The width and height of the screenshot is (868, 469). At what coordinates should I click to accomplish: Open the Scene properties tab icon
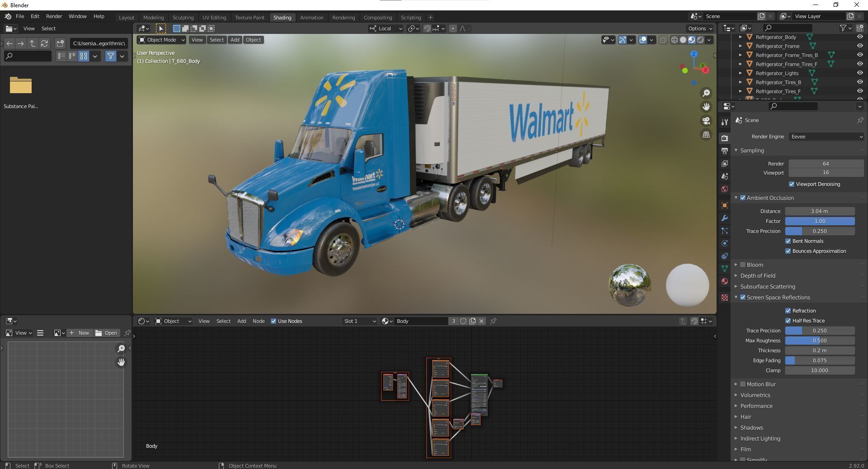(725, 176)
